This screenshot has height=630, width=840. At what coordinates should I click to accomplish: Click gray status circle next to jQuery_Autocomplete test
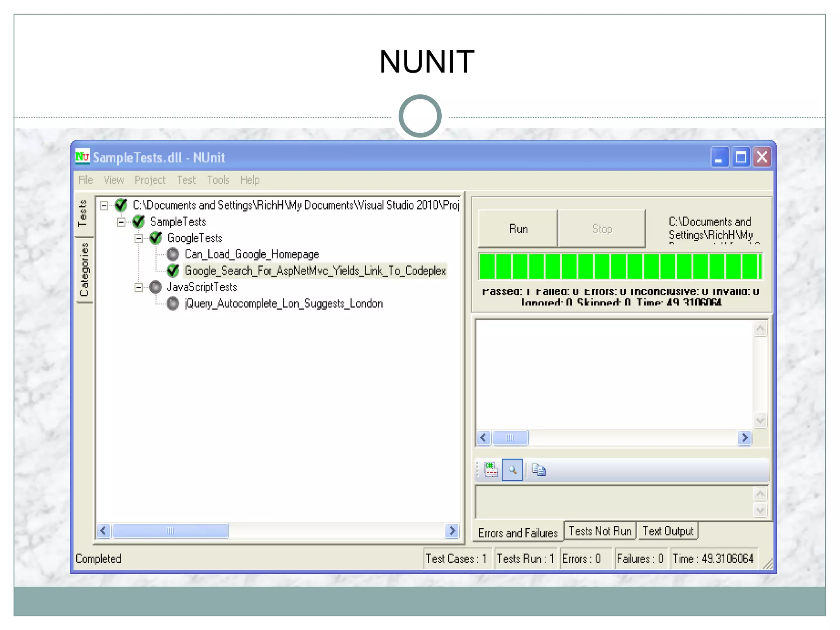(173, 304)
